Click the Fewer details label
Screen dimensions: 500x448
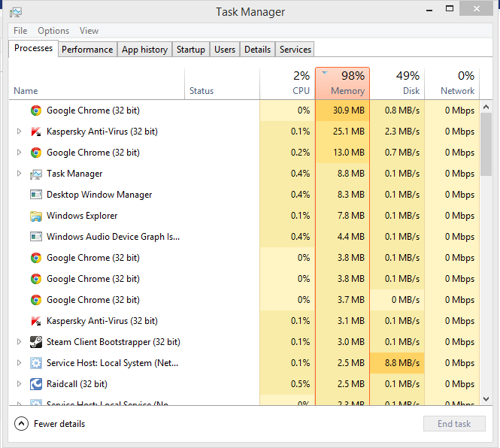[x=59, y=424]
